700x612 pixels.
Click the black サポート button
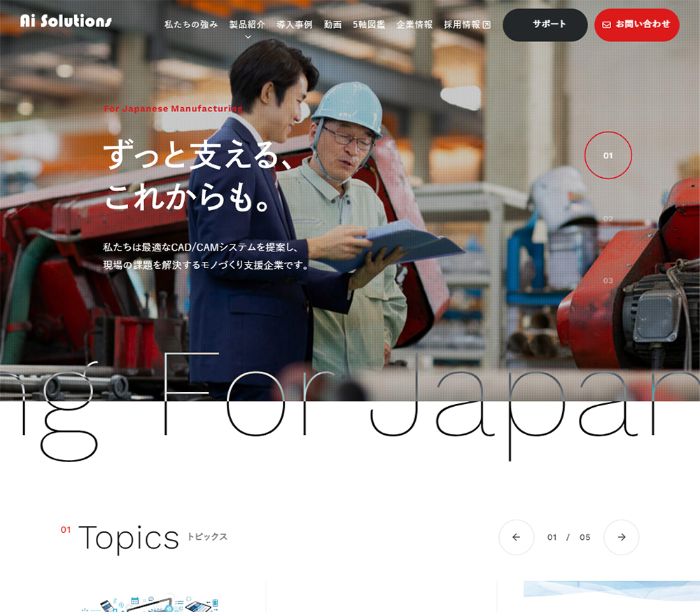click(x=545, y=24)
